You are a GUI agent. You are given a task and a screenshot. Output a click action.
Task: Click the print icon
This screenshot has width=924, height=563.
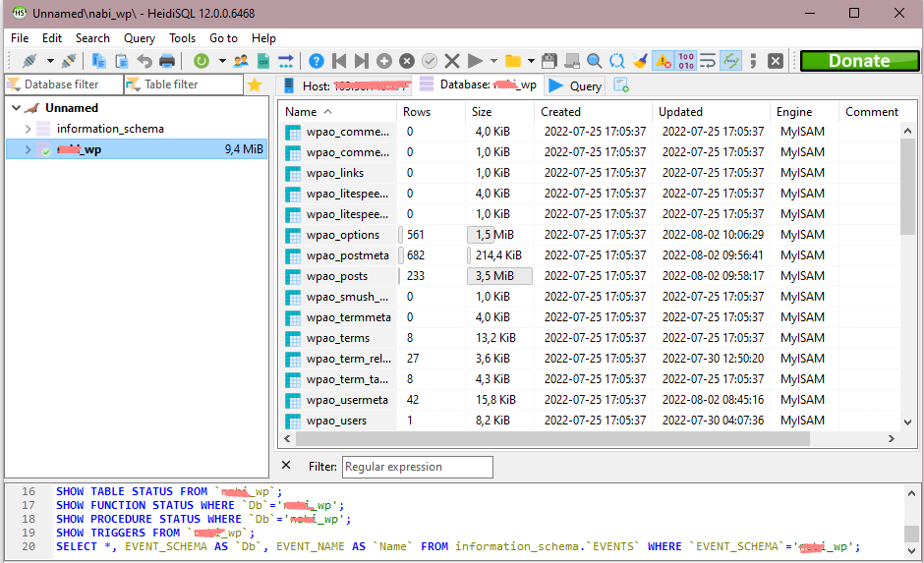coord(167,61)
